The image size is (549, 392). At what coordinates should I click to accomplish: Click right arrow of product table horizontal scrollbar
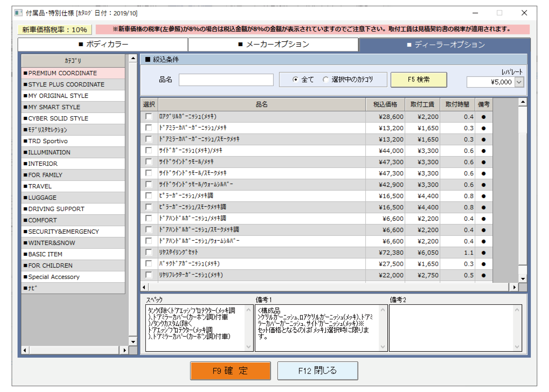pyautogui.click(x=514, y=287)
